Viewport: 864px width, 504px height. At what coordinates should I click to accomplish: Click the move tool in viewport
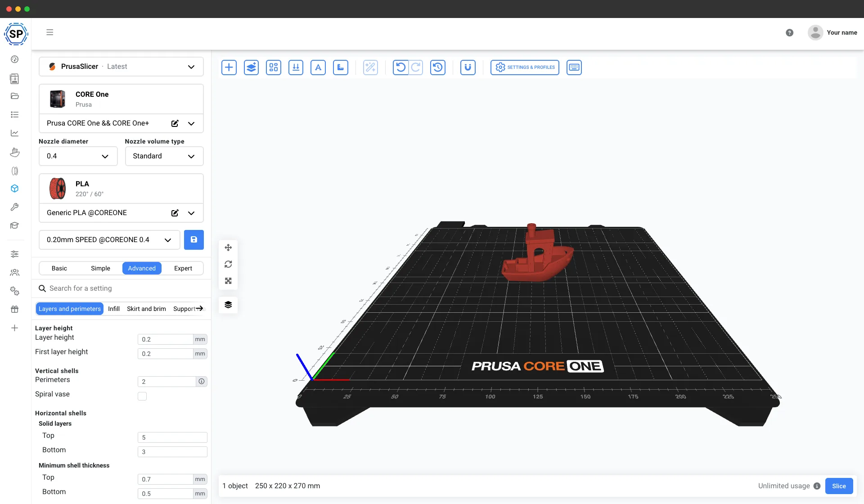[x=228, y=247]
